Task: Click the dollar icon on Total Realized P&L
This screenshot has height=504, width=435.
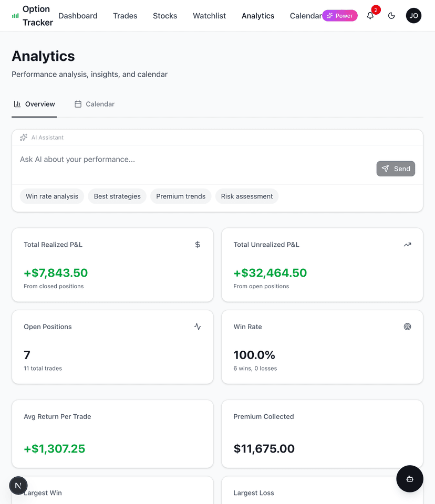Action: point(197,244)
